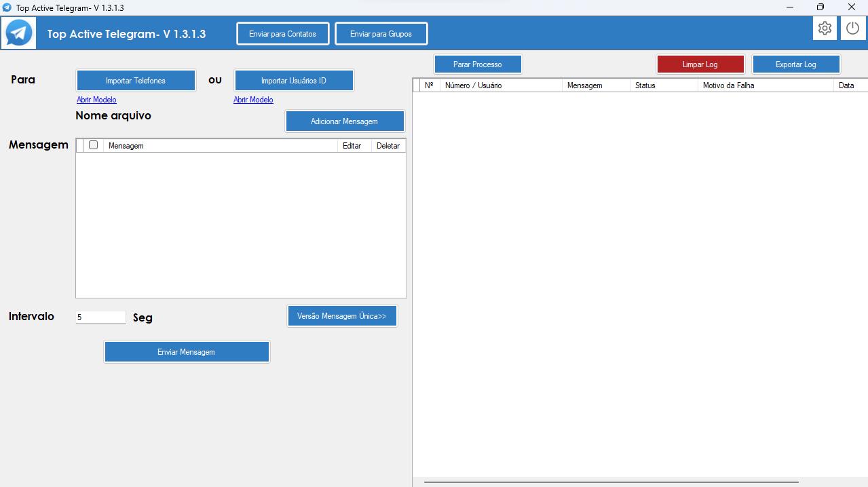Screen dimensions: 868x487
Task: Click the Editar column header
Action: pyautogui.click(x=354, y=145)
